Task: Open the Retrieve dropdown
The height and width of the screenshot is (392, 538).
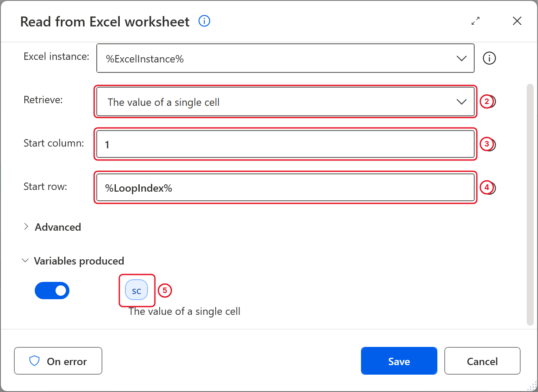Action: pos(285,102)
